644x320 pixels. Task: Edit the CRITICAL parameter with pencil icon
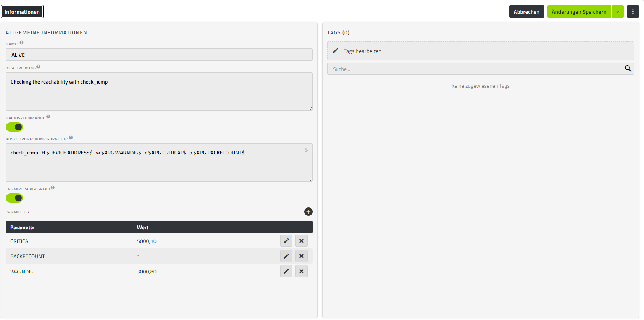pyautogui.click(x=286, y=241)
